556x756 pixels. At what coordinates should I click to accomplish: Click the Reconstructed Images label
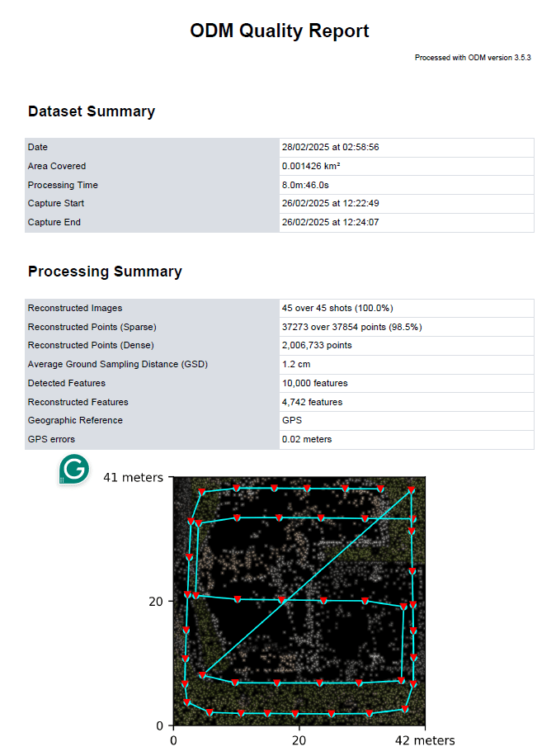pyautogui.click(x=75, y=308)
